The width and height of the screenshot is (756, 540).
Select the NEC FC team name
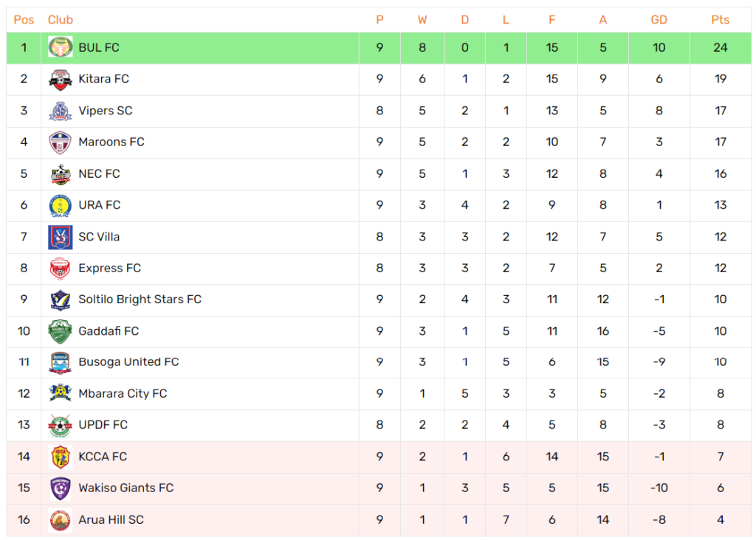(99, 174)
